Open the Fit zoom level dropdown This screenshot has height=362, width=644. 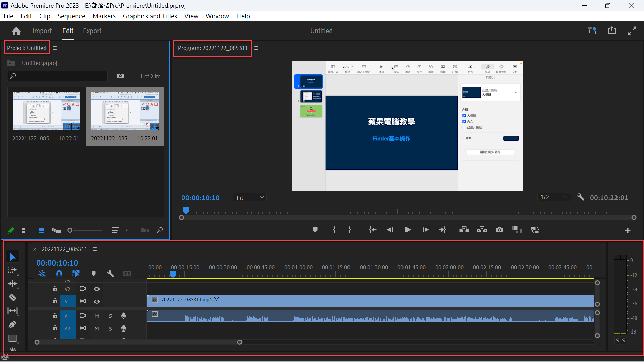250,198
